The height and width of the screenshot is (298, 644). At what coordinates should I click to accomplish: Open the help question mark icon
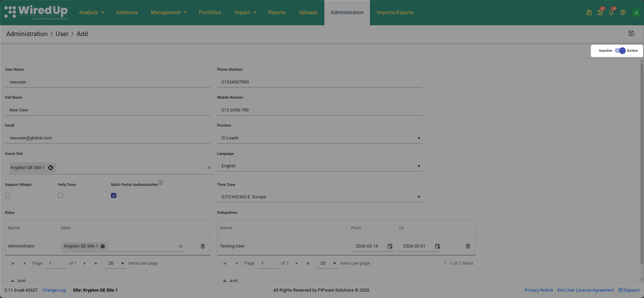pos(623,12)
